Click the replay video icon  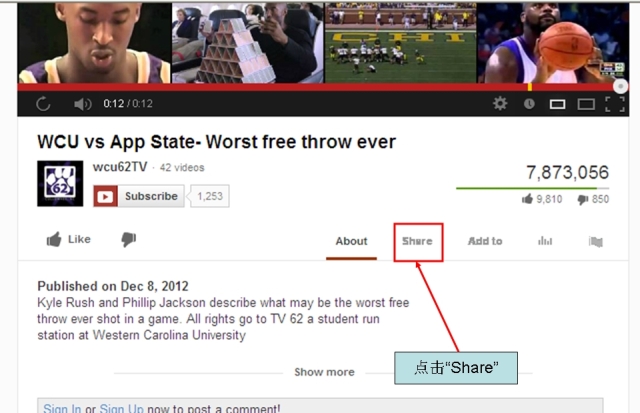(x=43, y=104)
